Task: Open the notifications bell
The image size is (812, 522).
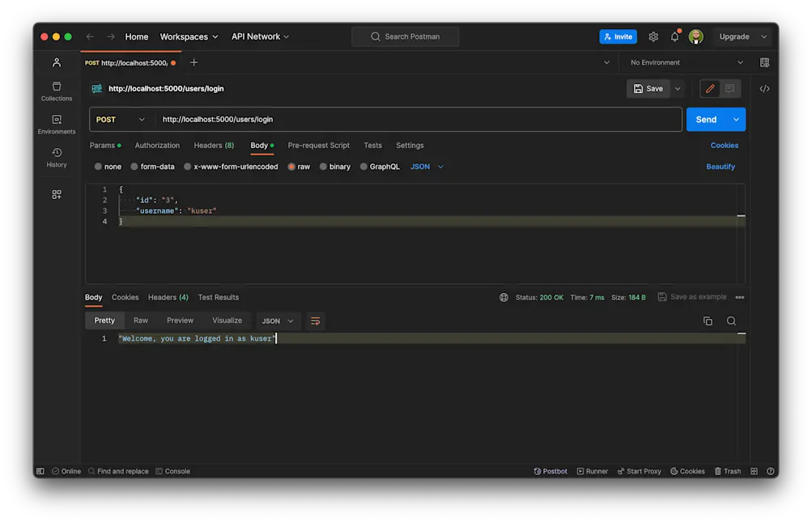Action: point(674,36)
